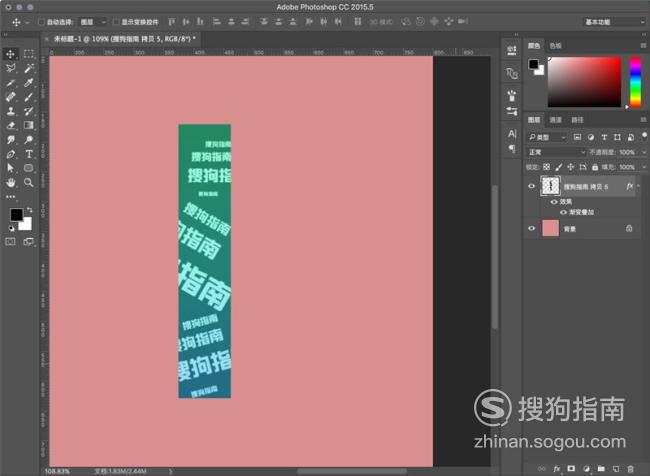
Task: Toggle visibility of Gradient Overlay effect
Action: click(563, 212)
